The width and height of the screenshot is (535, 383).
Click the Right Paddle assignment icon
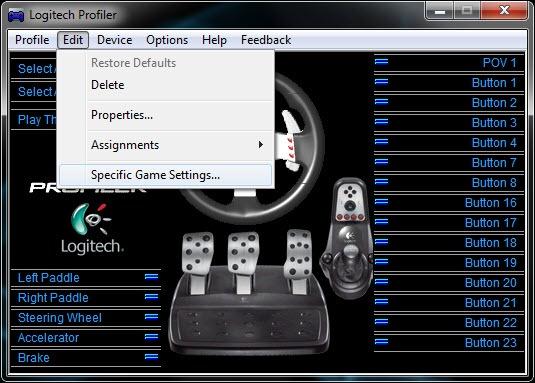tap(151, 297)
